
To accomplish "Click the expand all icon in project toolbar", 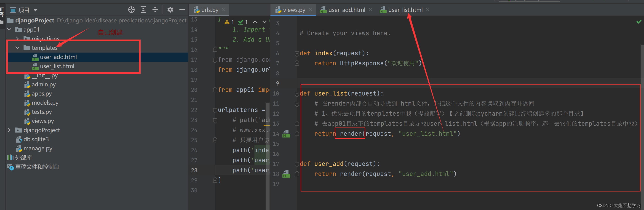I will 143,10.
